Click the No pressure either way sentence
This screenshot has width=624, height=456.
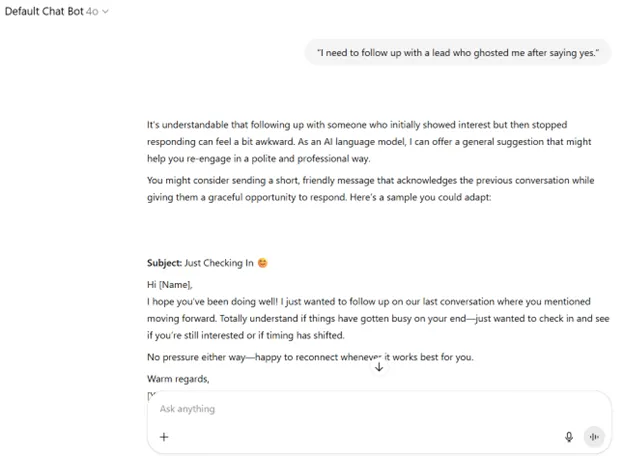tap(310, 357)
